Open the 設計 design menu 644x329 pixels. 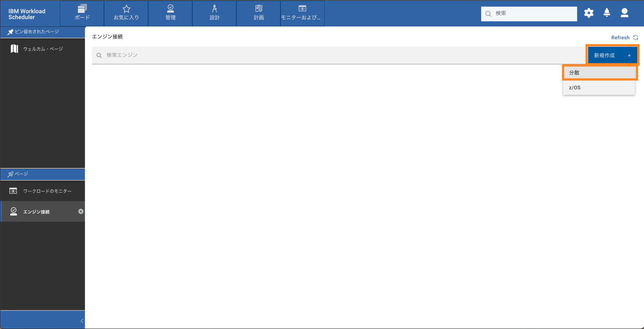click(214, 13)
